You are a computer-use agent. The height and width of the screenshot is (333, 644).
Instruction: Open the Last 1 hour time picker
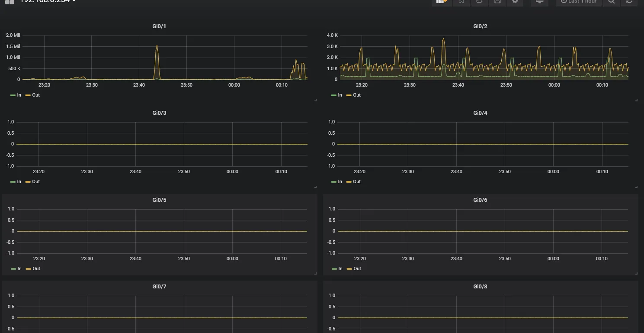click(x=578, y=2)
